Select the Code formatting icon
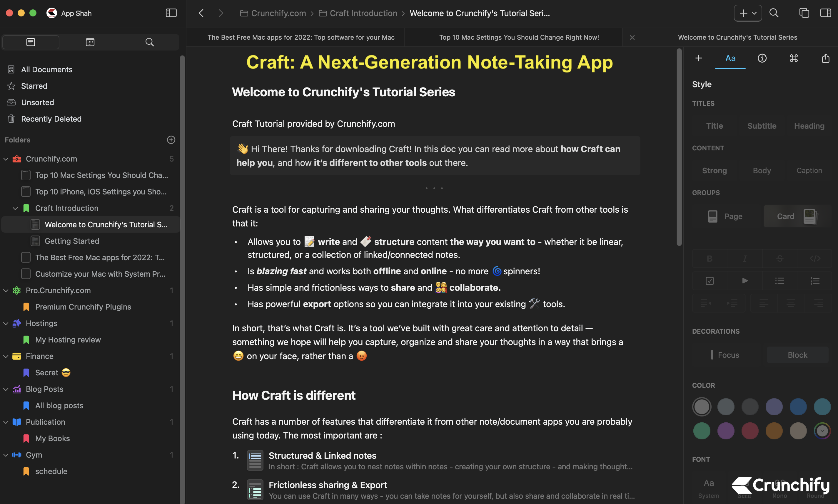This screenshot has height=504, width=838. [815, 258]
